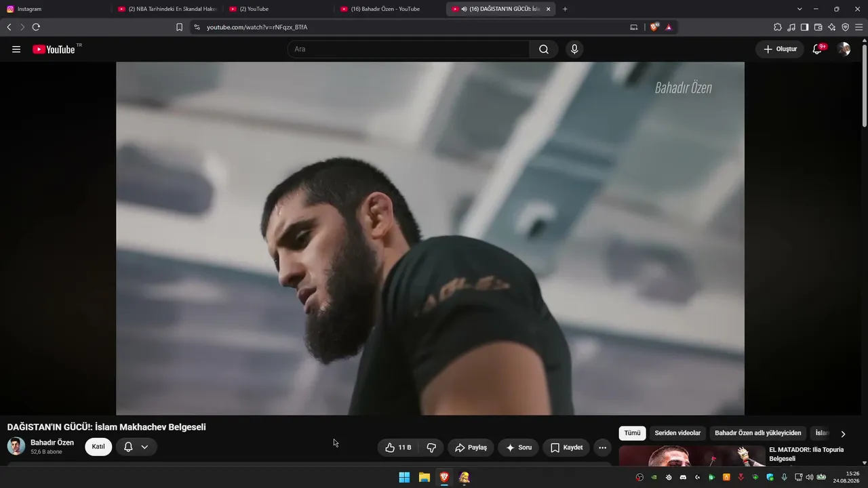Click the YouTube search magnifier button
Image resolution: width=868 pixels, height=488 pixels.
[544, 49]
